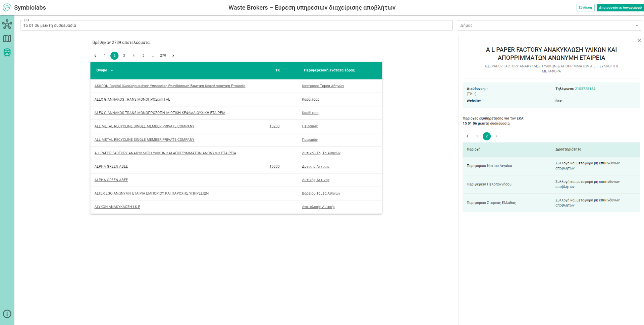
Task: Select results page 3
Action: pyautogui.click(x=124, y=56)
